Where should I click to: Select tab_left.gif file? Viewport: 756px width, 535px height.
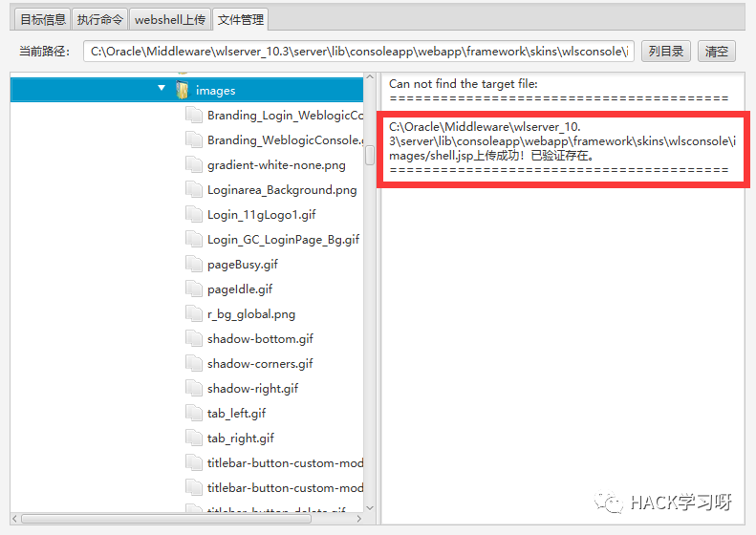tap(236, 414)
